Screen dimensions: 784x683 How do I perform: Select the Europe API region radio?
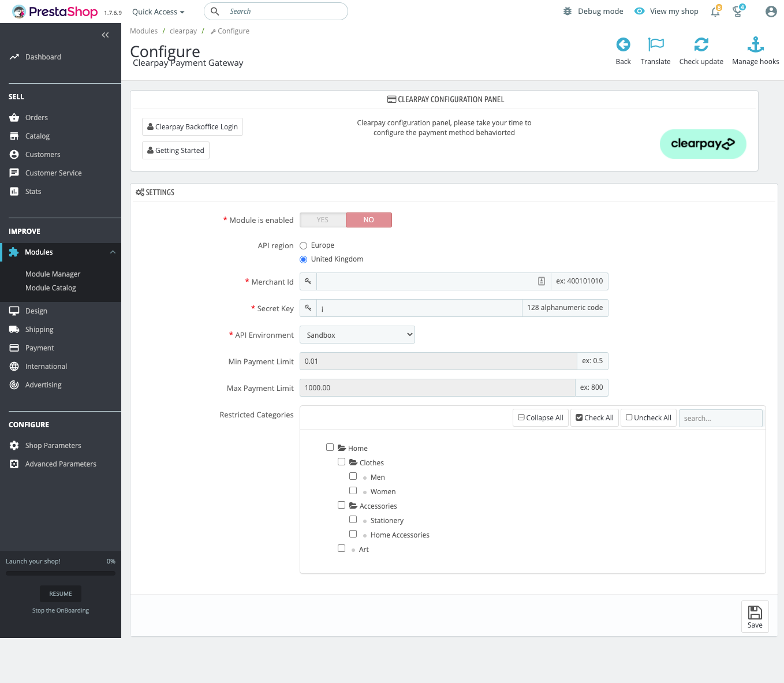303,246
